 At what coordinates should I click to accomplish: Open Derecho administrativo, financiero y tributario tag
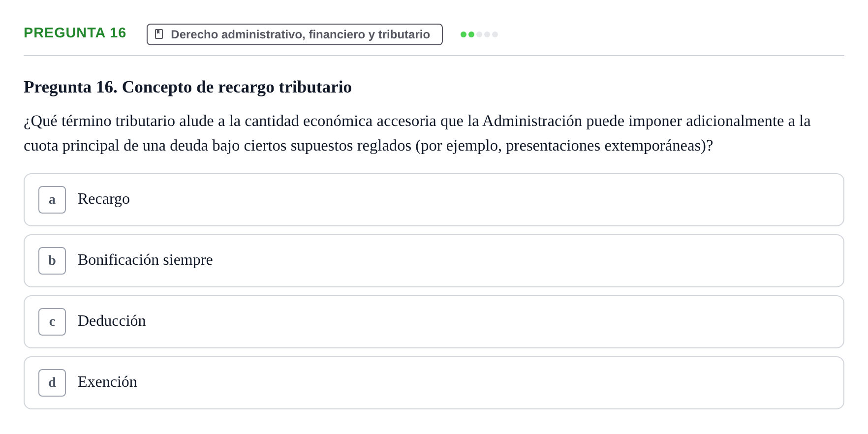coord(295,34)
